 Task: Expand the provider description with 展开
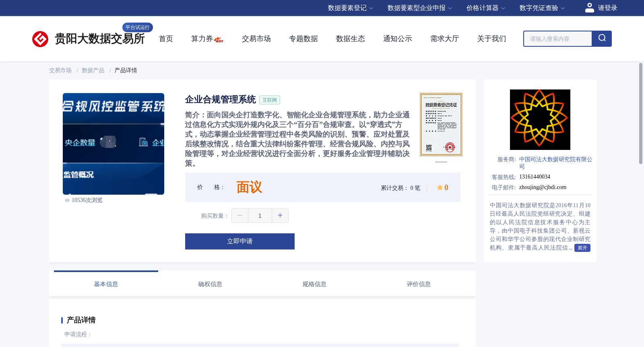[x=582, y=248]
